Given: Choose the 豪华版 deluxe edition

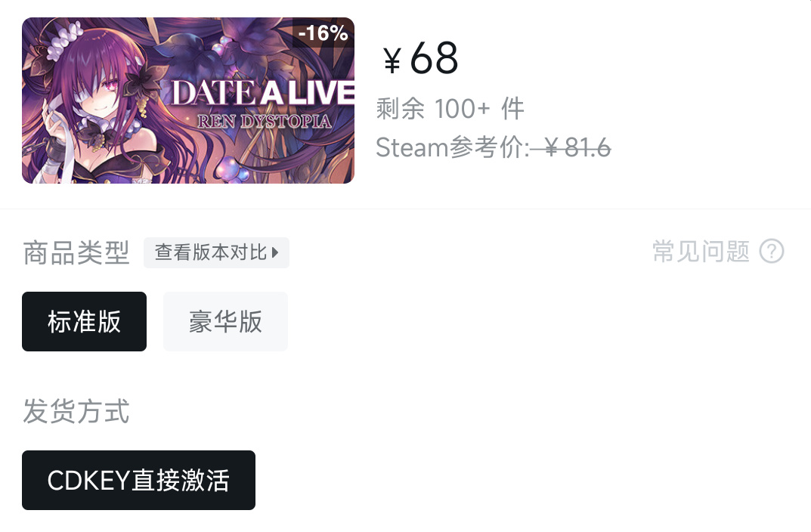Looking at the screenshot, I should click(225, 321).
